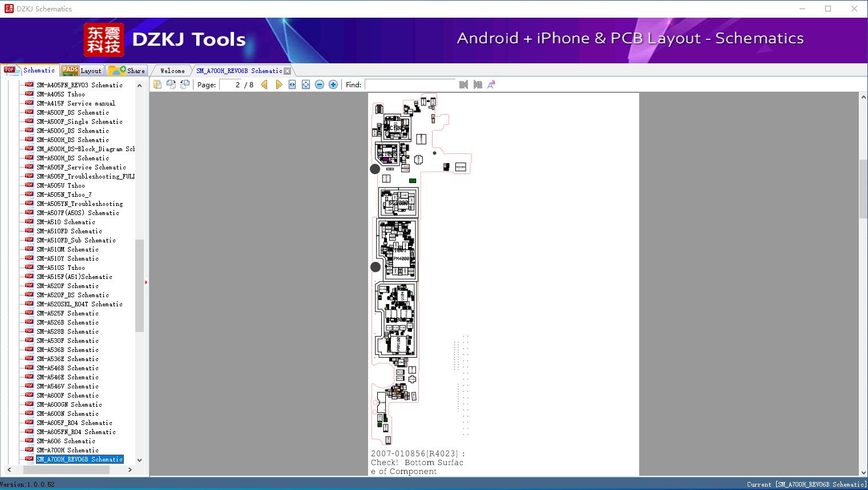The height and width of the screenshot is (490, 868).
Task: Click the find next binoculars icon
Action: coord(478,84)
